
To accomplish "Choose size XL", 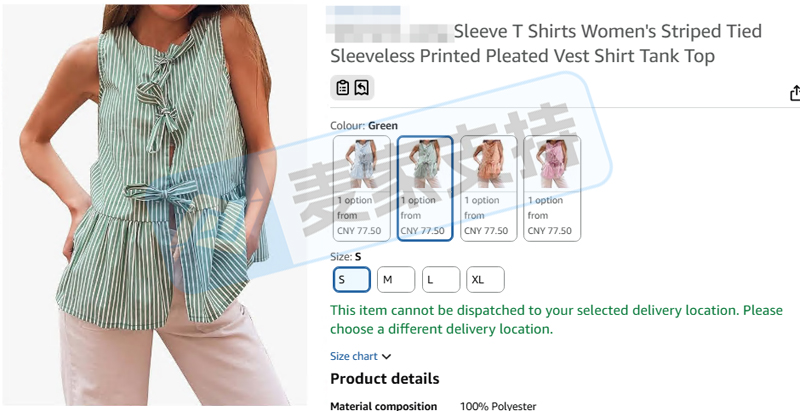I will (485, 279).
